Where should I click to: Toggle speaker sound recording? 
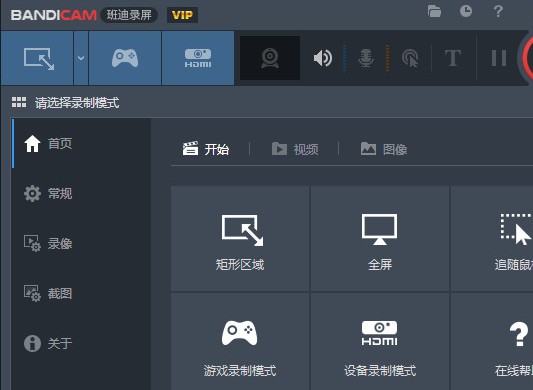(x=323, y=58)
